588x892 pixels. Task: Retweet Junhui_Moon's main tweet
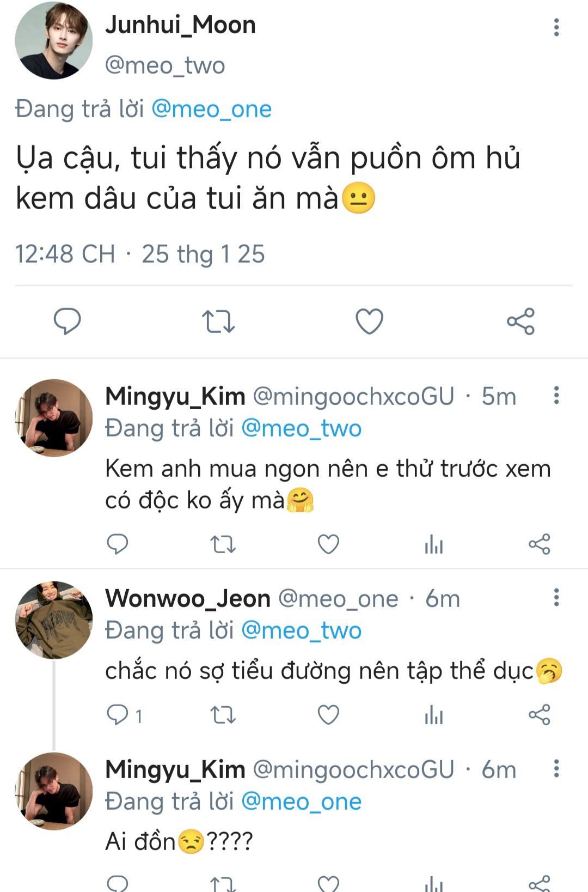(x=218, y=321)
